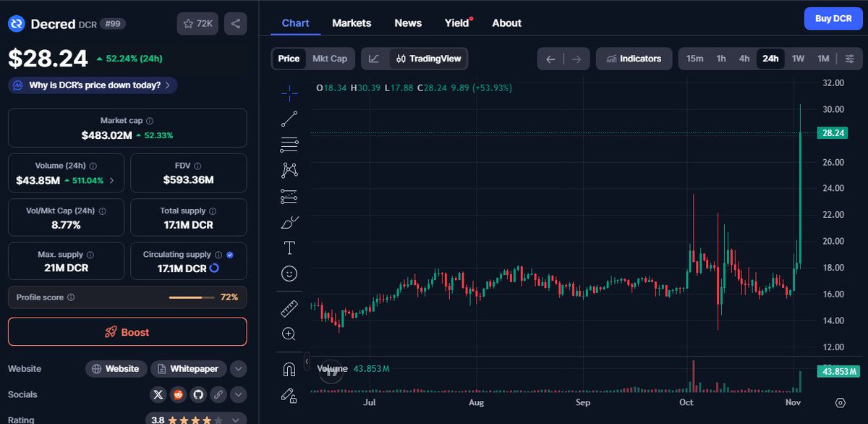Open the emoji sticker tool

tap(289, 274)
